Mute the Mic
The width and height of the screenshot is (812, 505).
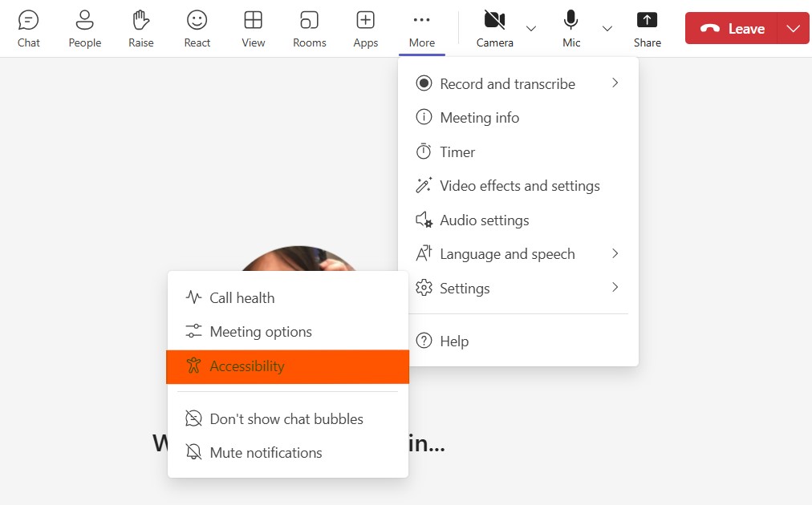(570, 26)
